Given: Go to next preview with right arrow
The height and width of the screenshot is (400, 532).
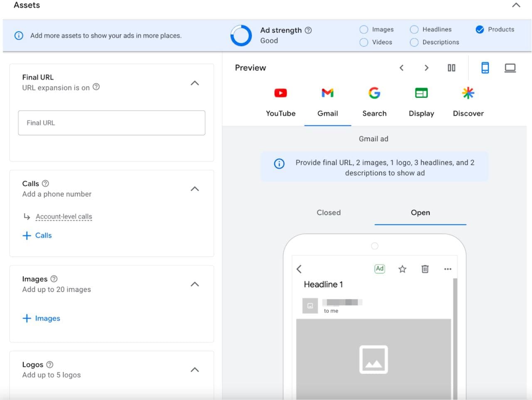Looking at the screenshot, I should point(426,68).
